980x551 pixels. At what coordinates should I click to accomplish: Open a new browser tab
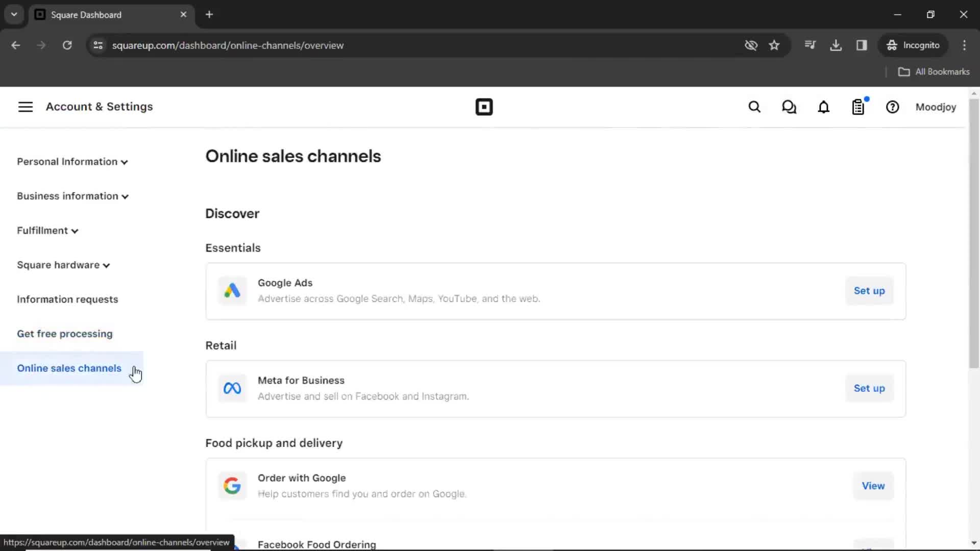(209, 15)
